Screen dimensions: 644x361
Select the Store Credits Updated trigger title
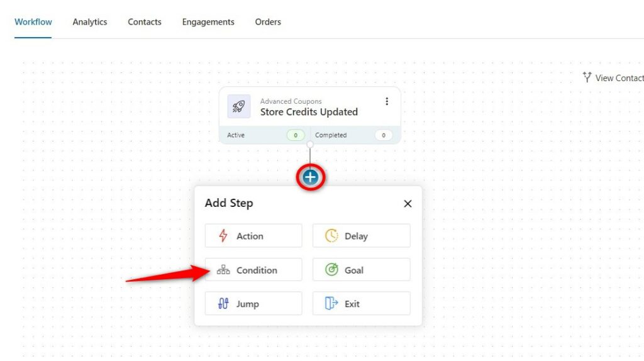[309, 112]
